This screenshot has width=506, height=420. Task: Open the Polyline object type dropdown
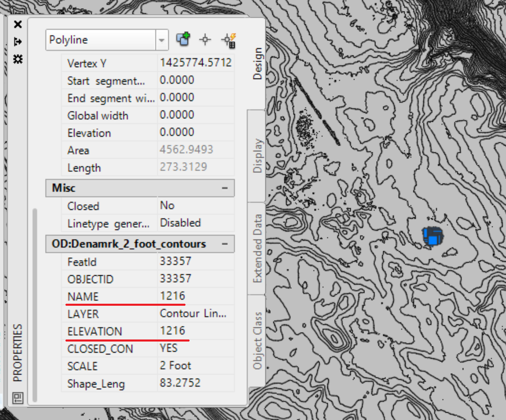click(161, 39)
